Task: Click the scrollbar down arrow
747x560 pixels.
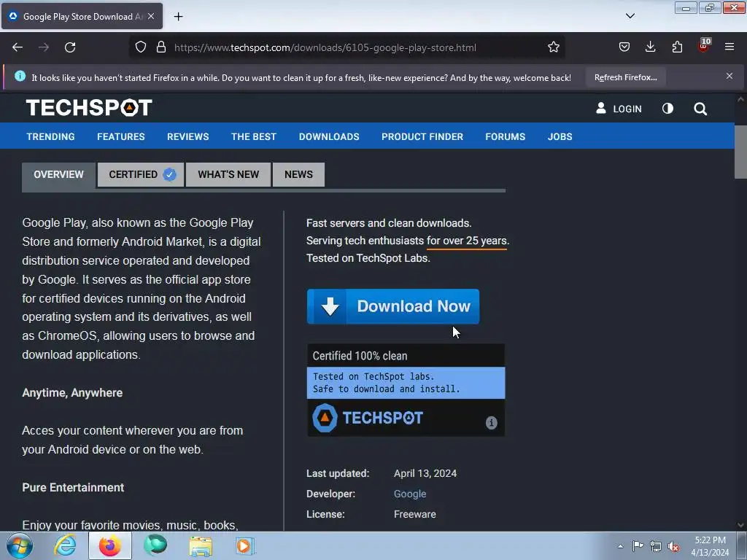Action: pos(740,525)
